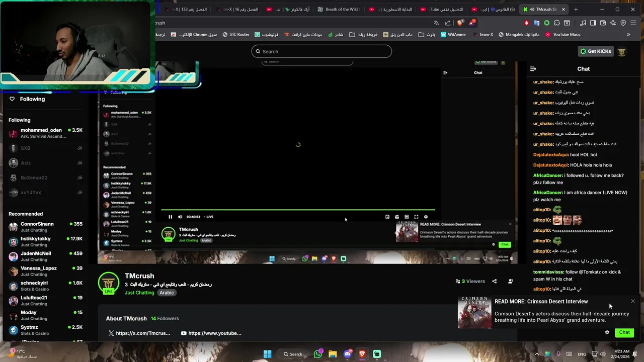This screenshot has width=644, height=362.
Task: Open the Windows Start button
Action: click(x=267, y=354)
